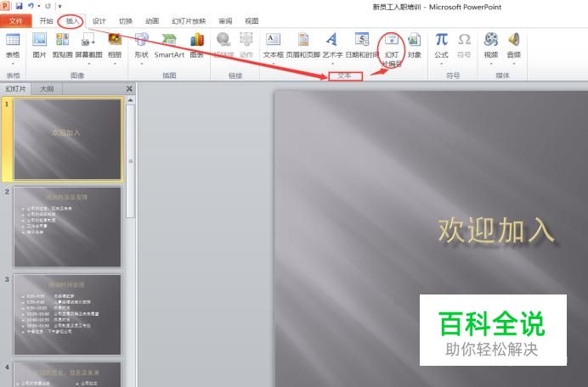Open Customize Quick Access Toolbar dropdown
The height and width of the screenshot is (387, 588).
(x=59, y=7)
